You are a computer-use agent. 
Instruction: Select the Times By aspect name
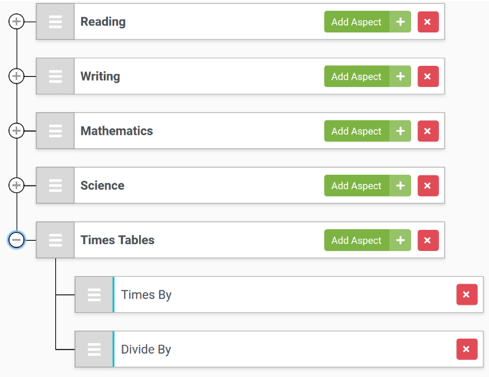[x=146, y=295]
